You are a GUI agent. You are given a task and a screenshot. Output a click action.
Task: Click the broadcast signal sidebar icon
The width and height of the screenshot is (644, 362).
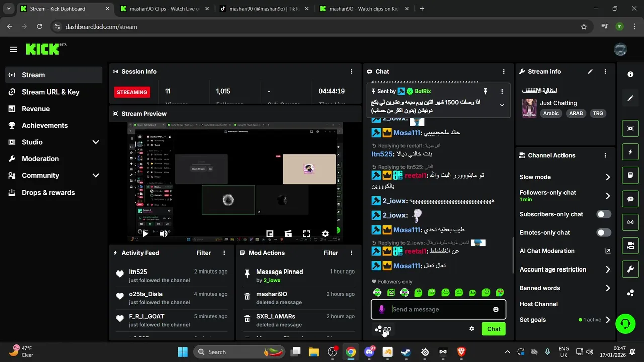coord(630,222)
